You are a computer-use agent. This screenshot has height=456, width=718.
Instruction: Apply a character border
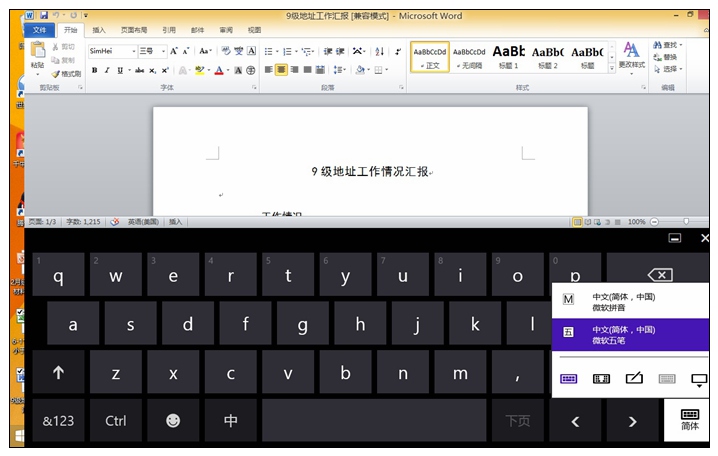click(251, 51)
